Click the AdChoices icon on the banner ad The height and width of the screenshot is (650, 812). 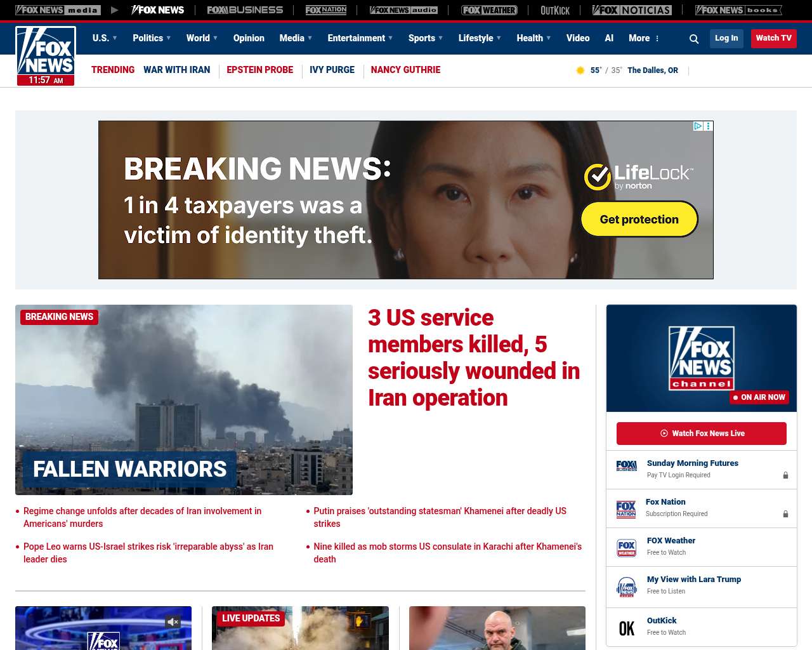point(698,126)
